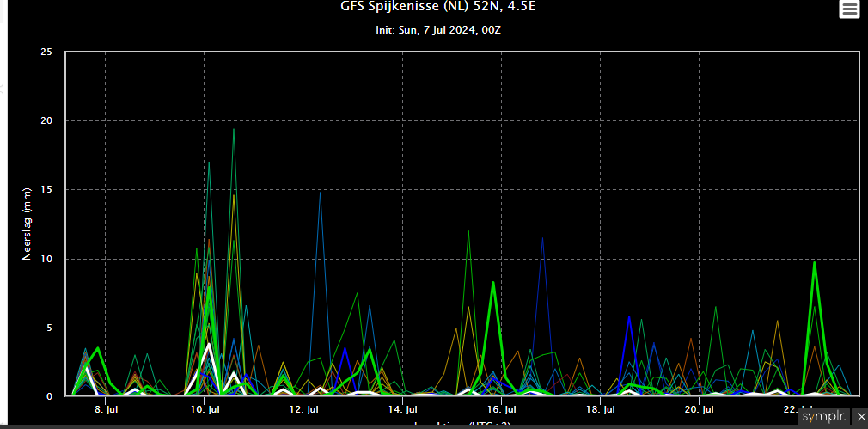Viewport: 868px width, 429px height.
Task: Click the subtitle Init: Sun, 7 Jul 2024
Action: [438, 30]
